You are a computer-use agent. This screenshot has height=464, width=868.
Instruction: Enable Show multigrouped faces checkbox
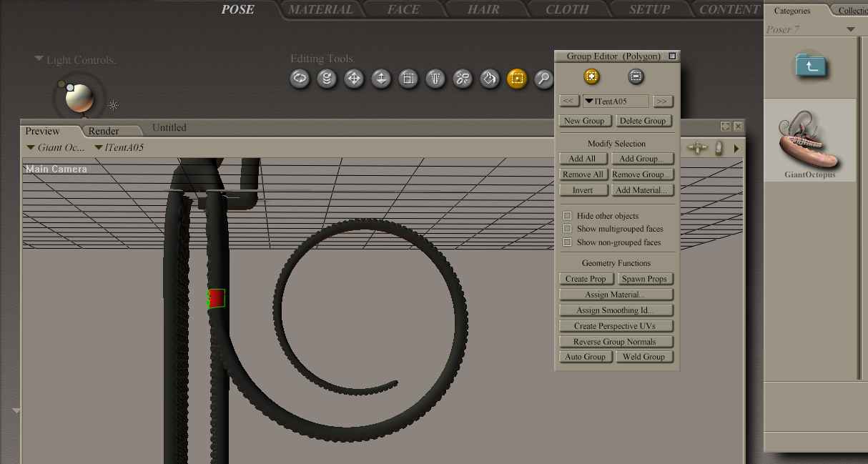pyautogui.click(x=568, y=229)
